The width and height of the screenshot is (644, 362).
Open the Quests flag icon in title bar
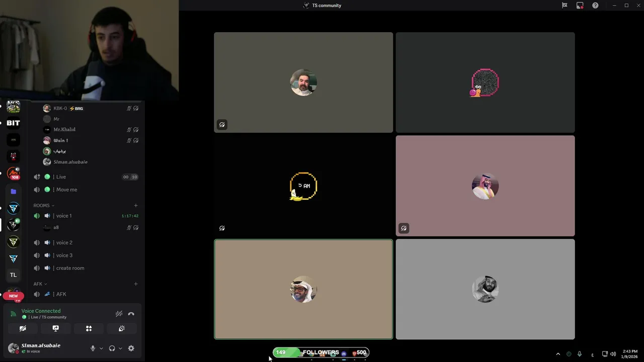pyautogui.click(x=565, y=6)
